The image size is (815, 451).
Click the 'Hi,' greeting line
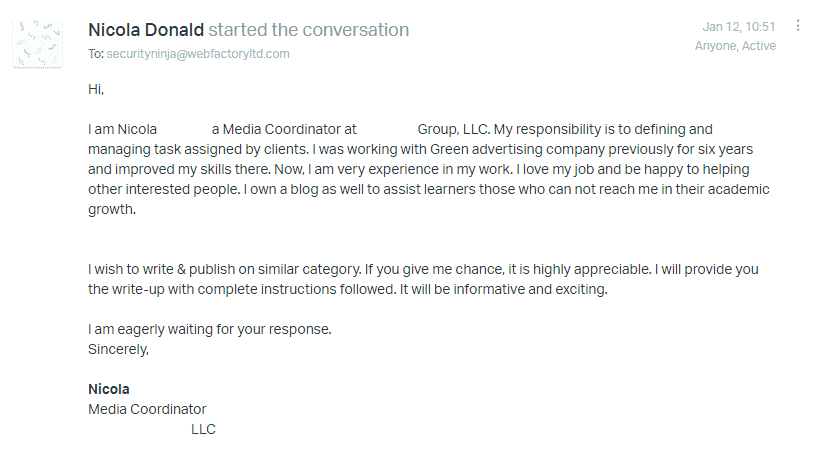[96, 89]
